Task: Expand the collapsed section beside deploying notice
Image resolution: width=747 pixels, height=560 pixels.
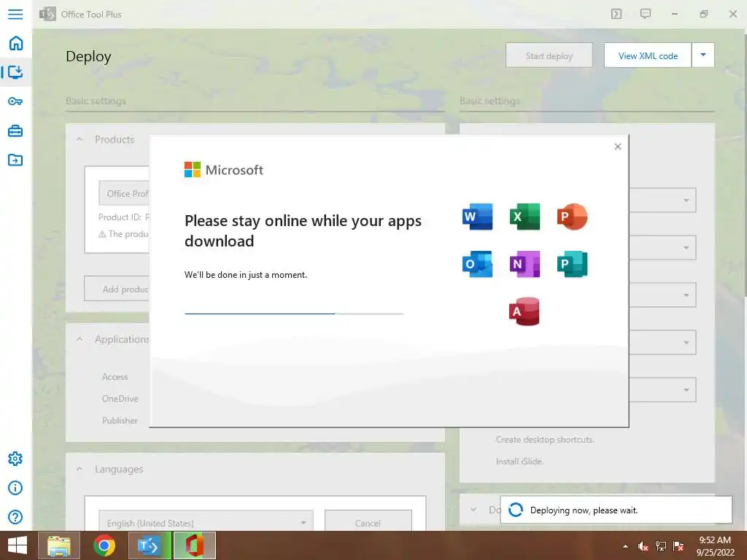Action: point(473,510)
